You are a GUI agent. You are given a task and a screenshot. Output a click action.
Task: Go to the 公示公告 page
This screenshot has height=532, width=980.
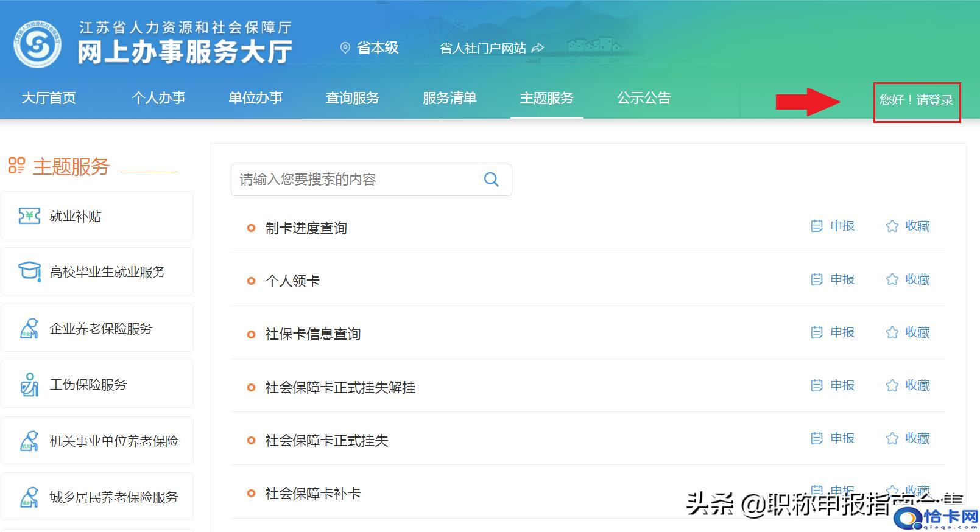[x=643, y=98]
